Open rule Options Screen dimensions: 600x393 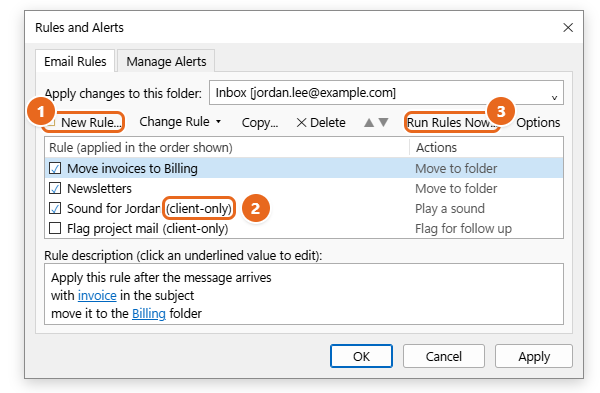[x=538, y=122]
